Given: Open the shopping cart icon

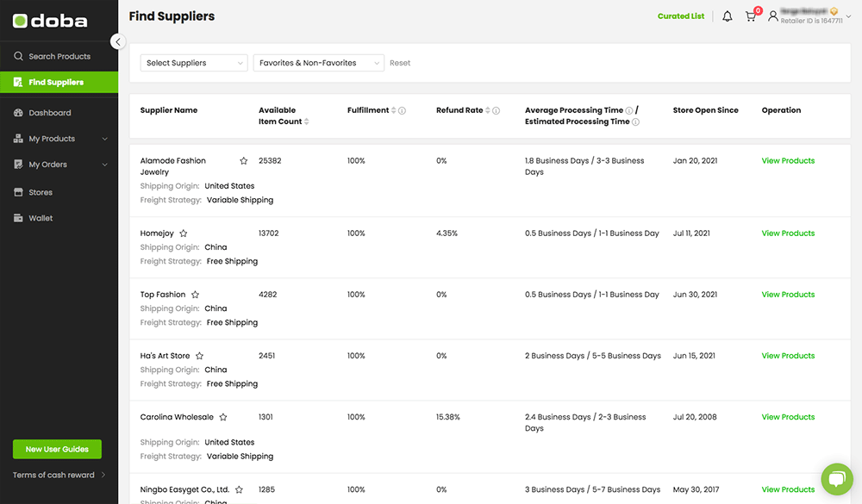Looking at the screenshot, I should click(x=751, y=16).
